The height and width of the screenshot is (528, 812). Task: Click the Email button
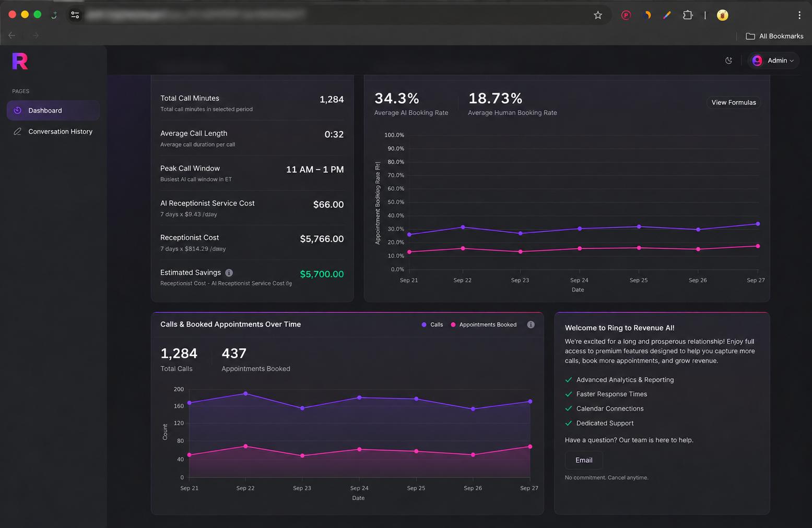click(x=584, y=460)
